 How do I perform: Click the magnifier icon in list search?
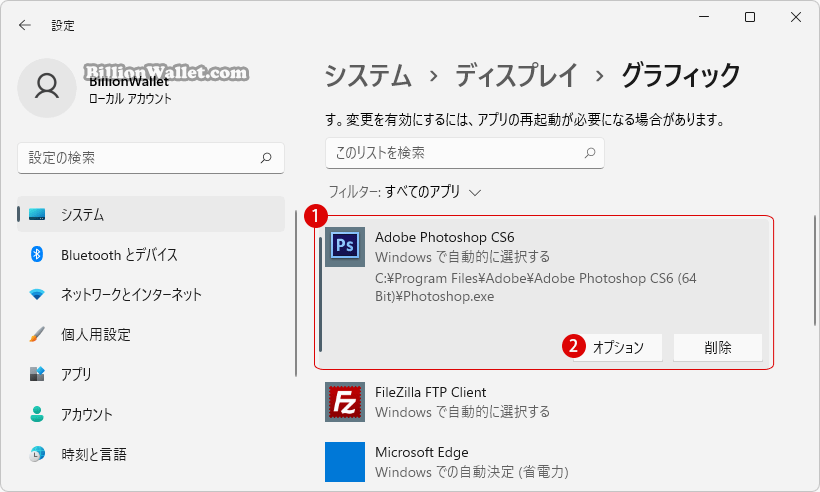[590, 153]
